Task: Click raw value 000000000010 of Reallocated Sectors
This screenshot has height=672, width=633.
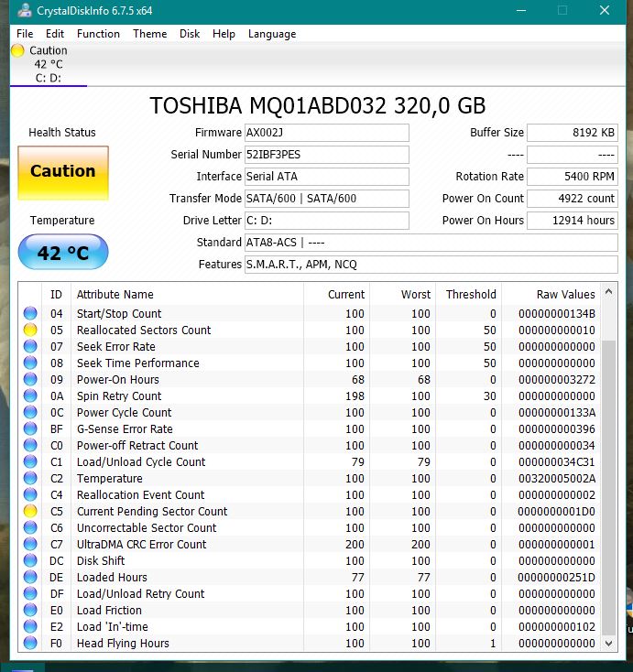Action: click(557, 330)
